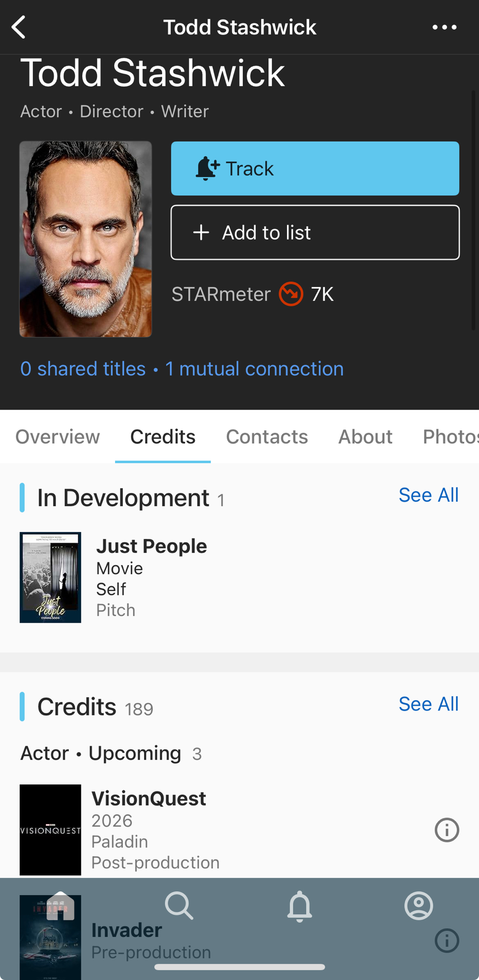This screenshot has width=479, height=980.
Task: Tap the info icon beside Invader
Action: [447, 940]
